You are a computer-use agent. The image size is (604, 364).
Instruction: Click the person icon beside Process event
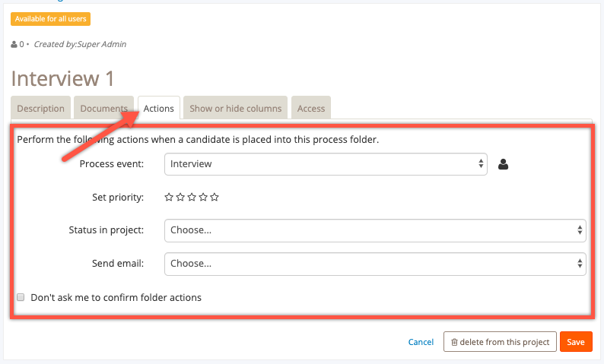pos(503,164)
